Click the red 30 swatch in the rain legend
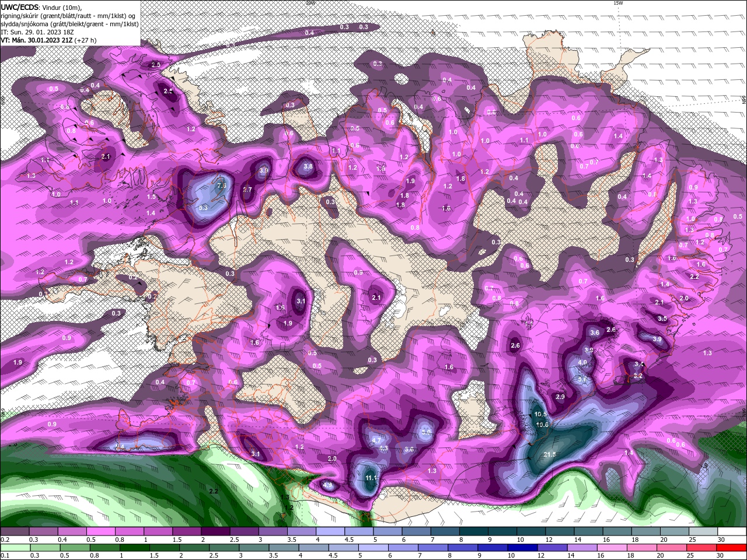Image resolution: width=747 pixels, height=560 pixels. 732,547
